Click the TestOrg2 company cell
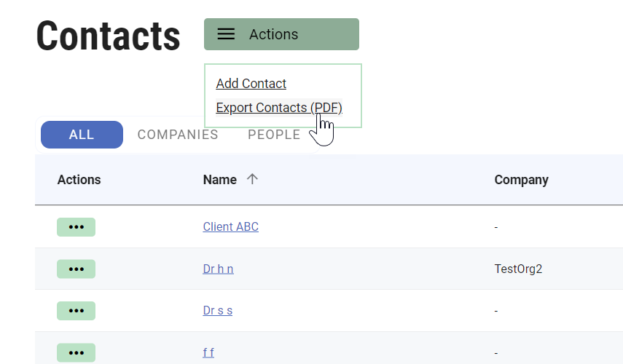Viewport: 623px width, 364px height. (518, 269)
